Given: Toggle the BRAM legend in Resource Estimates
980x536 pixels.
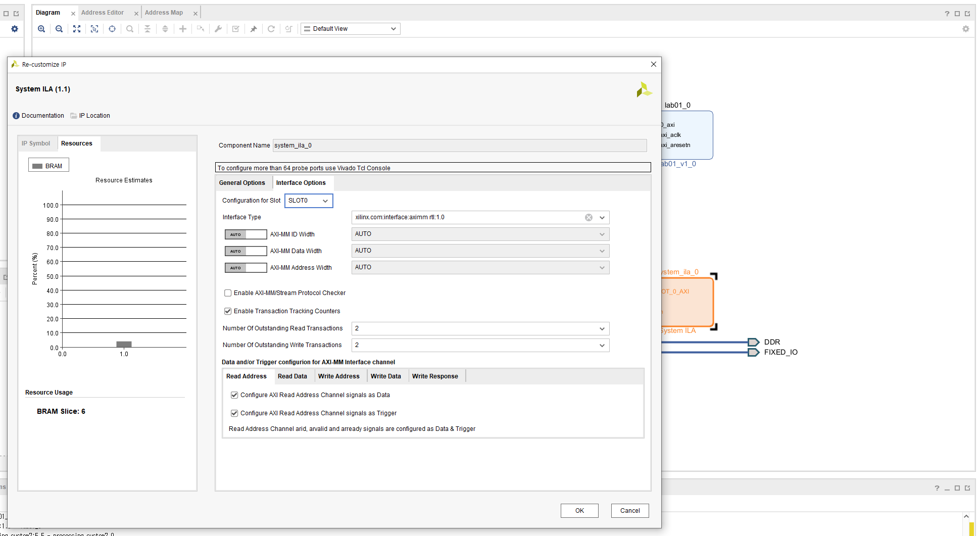Looking at the screenshot, I should click(x=48, y=166).
